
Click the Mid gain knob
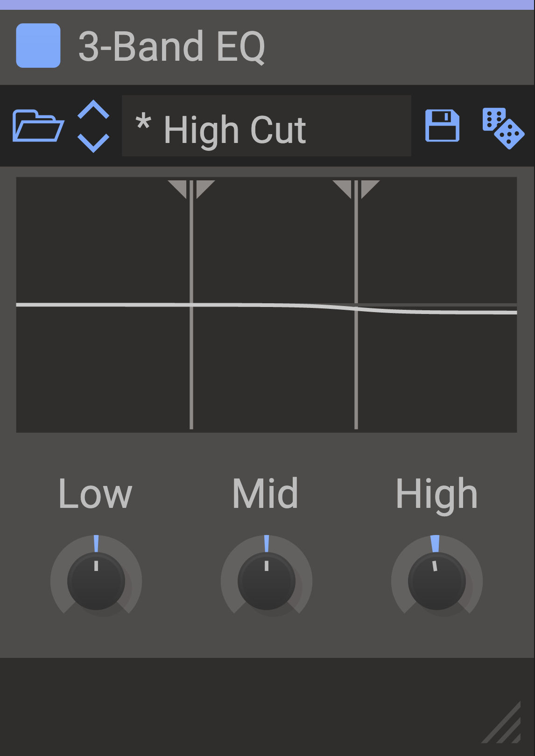coord(267,581)
